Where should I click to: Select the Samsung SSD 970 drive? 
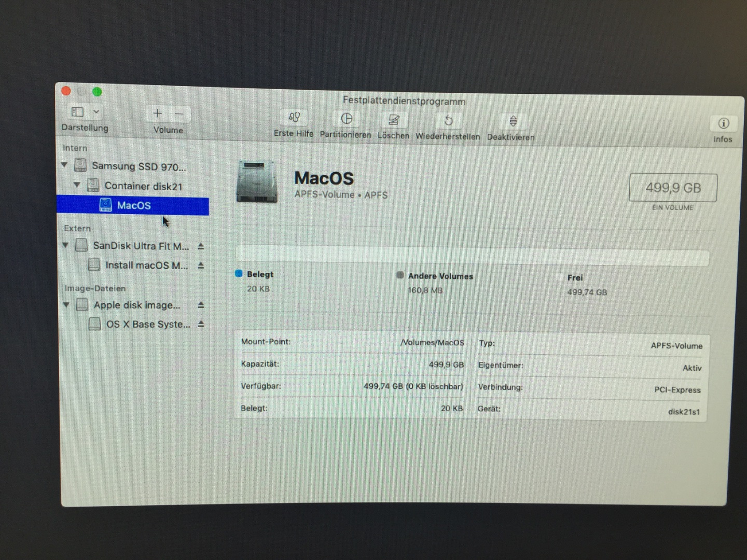coord(139,166)
